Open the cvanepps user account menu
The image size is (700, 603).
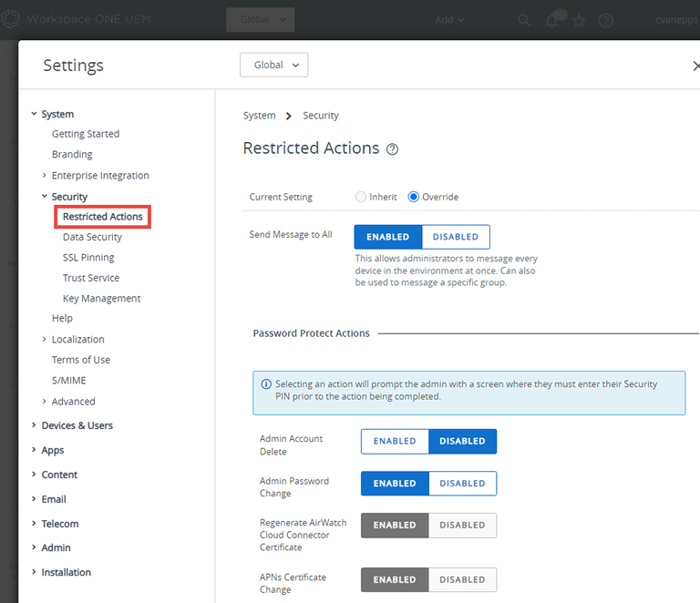(677, 20)
